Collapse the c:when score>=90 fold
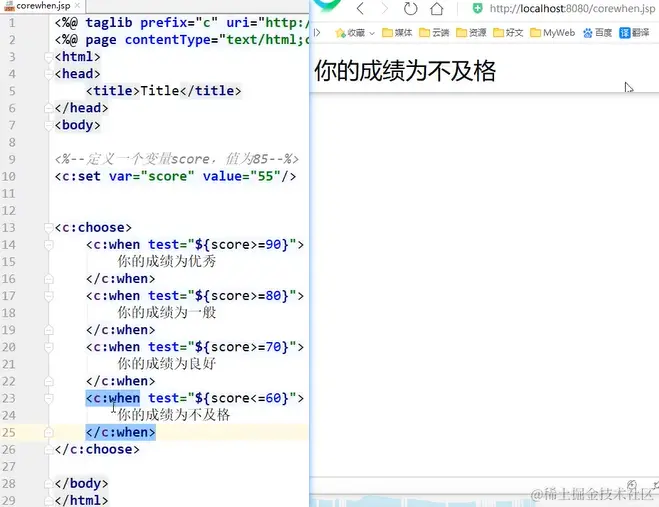659x507 pixels. tap(48, 245)
